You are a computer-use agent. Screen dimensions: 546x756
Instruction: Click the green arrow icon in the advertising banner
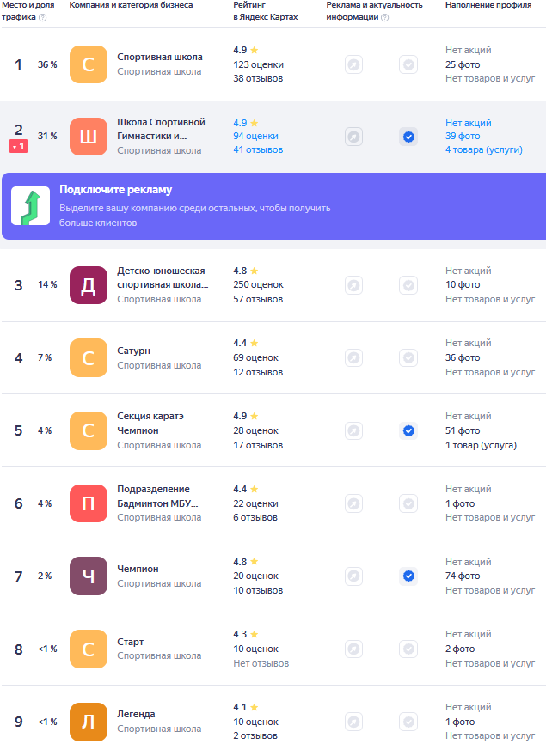[30, 206]
